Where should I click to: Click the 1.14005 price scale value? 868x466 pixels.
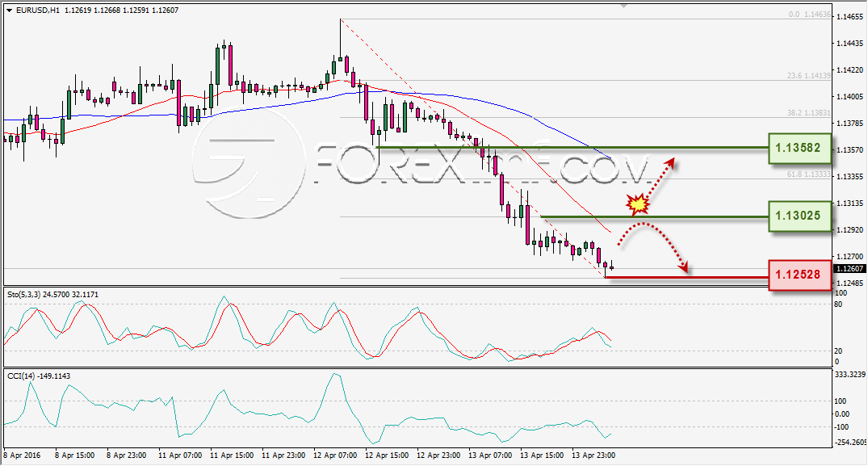click(849, 96)
